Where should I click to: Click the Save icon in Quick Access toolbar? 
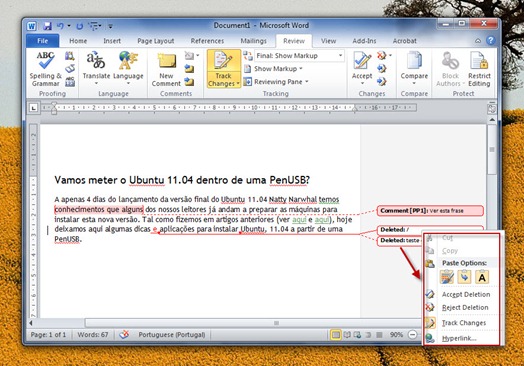(47, 26)
